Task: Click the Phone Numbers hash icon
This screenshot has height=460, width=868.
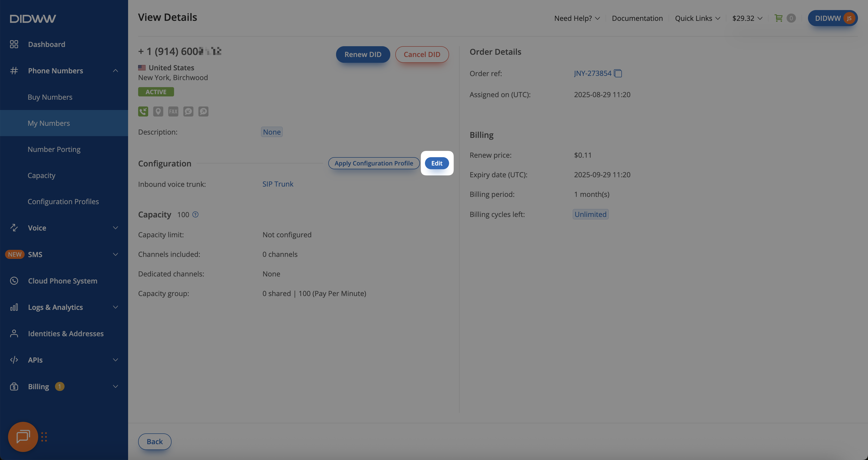Action: click(x=14, y=70)
